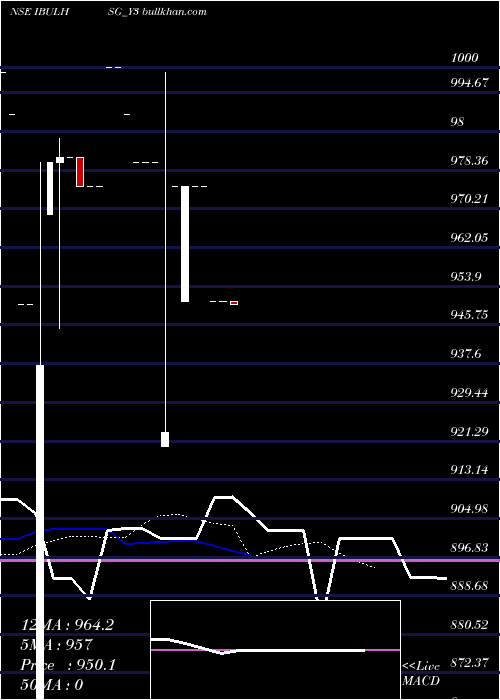This screenshot has height=700, width=500.
Task: Click the 888.68 price level label
Action: point(469,586)
